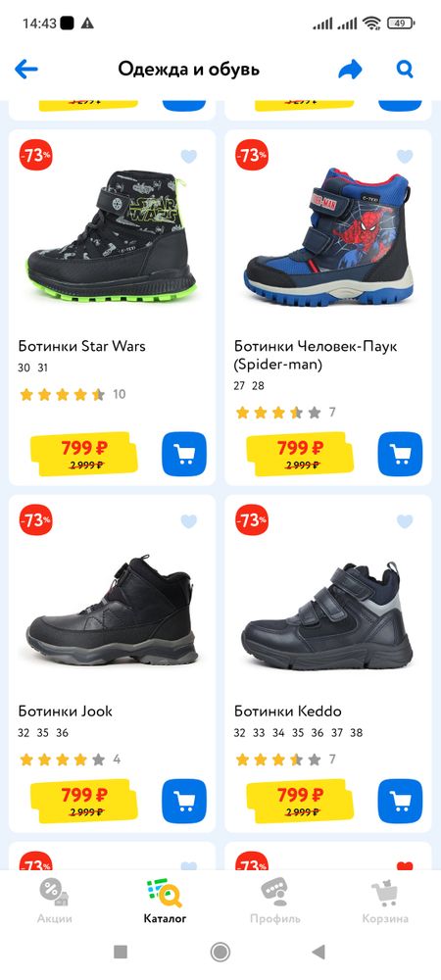441x980 pixels.
Task: Switch to the Акции tab
Action: click(x=54, y=901)
